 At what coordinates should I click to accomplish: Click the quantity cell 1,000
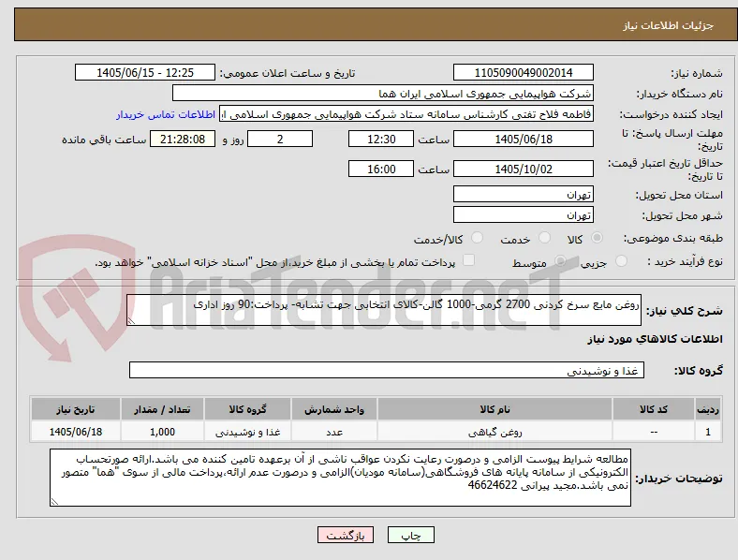click(x=162, y=432)
